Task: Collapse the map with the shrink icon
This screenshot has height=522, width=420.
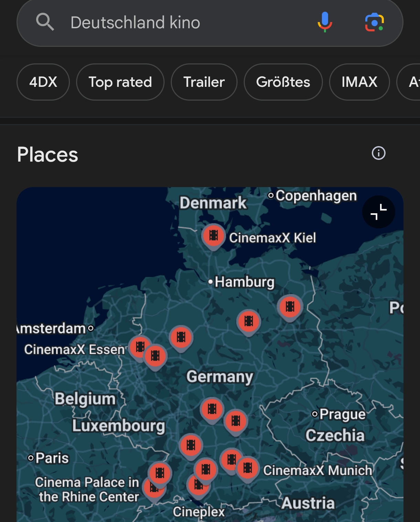Action: click(x=378, y=212)
